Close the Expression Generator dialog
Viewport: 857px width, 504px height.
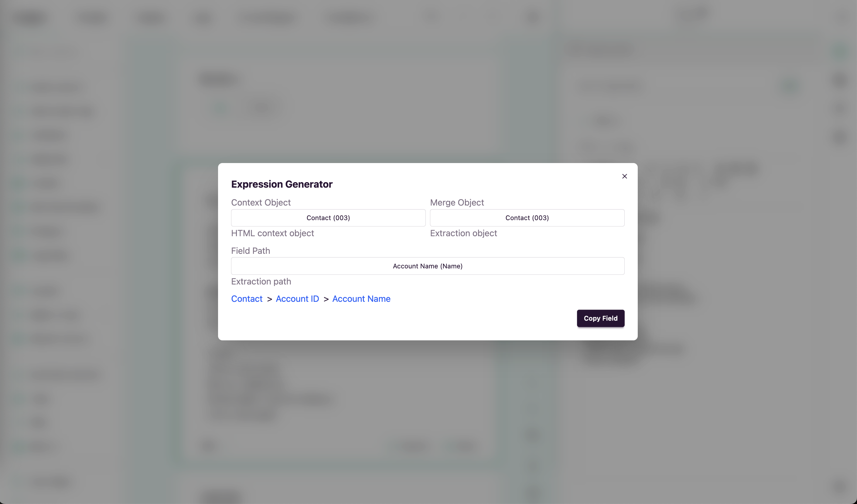pos(624,176)
